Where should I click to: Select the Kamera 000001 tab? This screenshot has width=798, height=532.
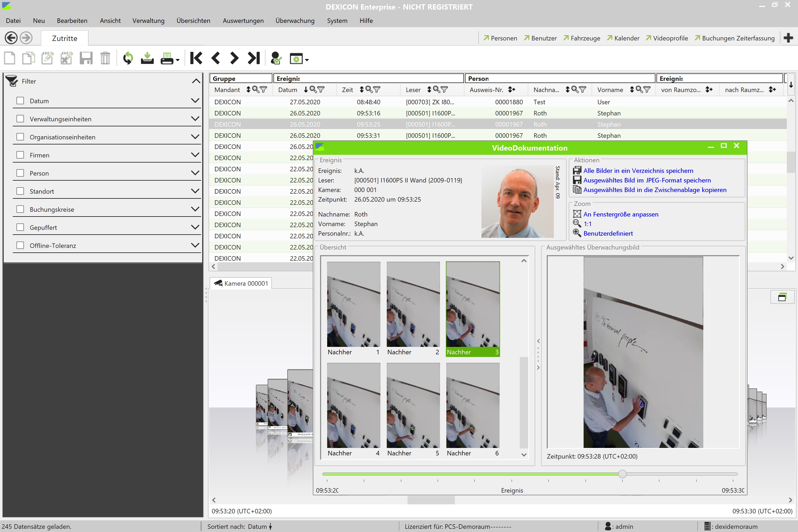242,283
